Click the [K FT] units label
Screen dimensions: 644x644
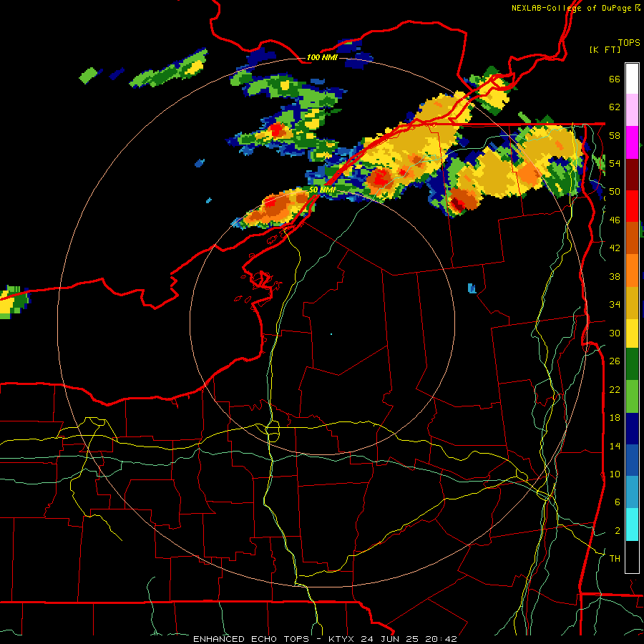click(x=605, y=49)
